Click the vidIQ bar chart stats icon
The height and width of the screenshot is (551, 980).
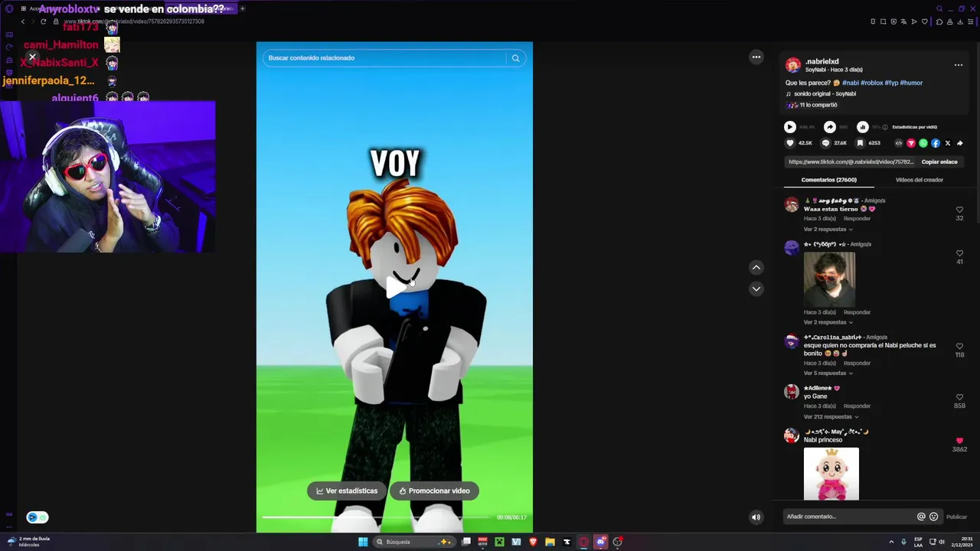pyautogui.click(x=863, y=127)
